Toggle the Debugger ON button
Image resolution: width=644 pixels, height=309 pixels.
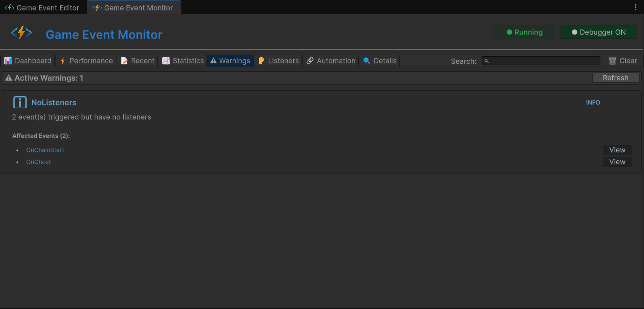tap(598, 32)
